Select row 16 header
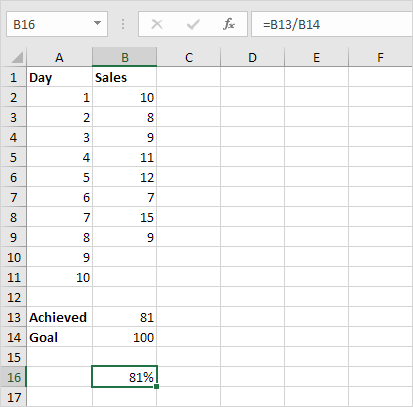Viewport: 413px width, 407px height. (13, 377)
